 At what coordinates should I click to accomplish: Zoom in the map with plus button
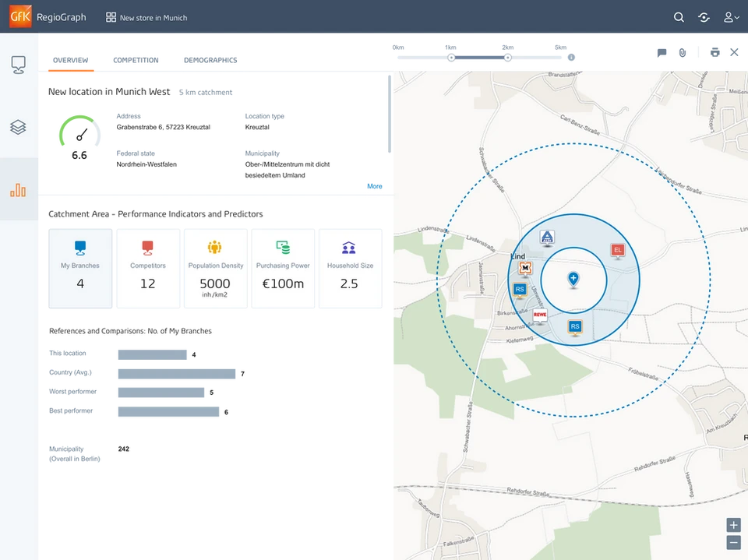733,525
